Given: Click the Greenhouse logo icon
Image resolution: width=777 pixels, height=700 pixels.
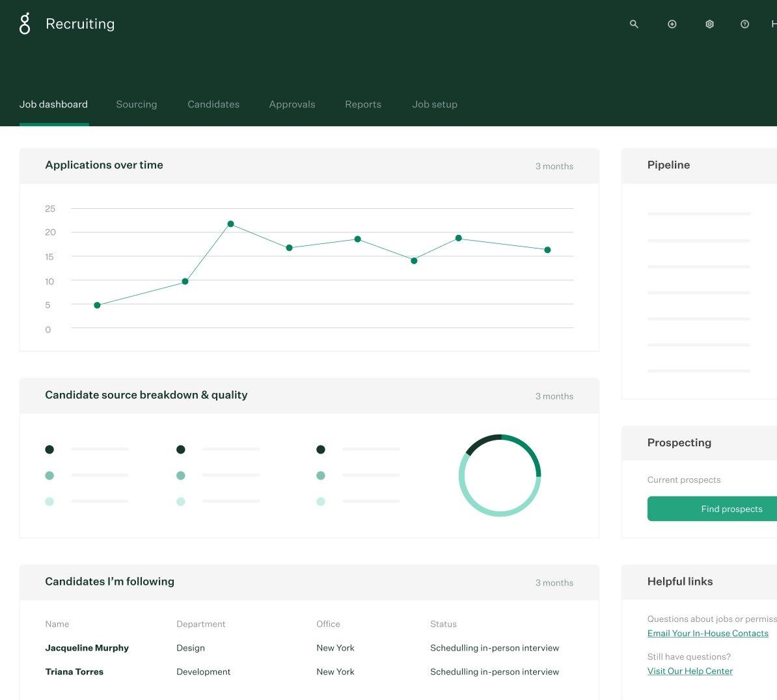Looking at the screenshot, I should (25, 24).
